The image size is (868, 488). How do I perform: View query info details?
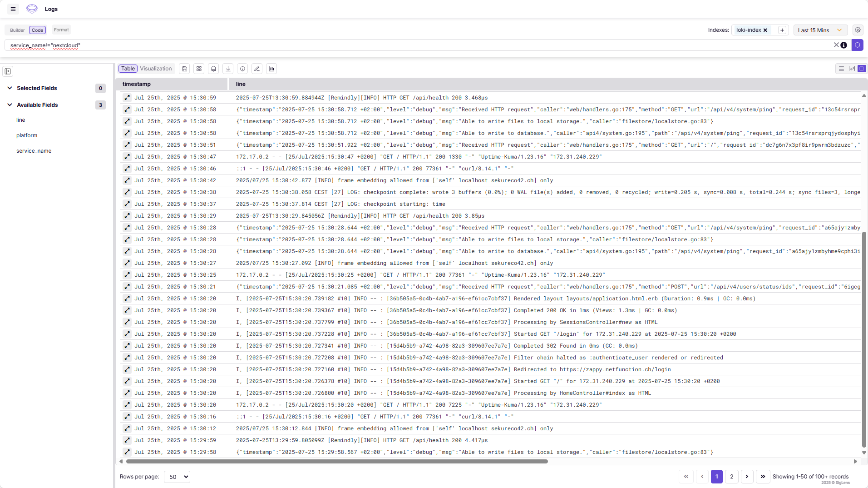click(242, 69)
